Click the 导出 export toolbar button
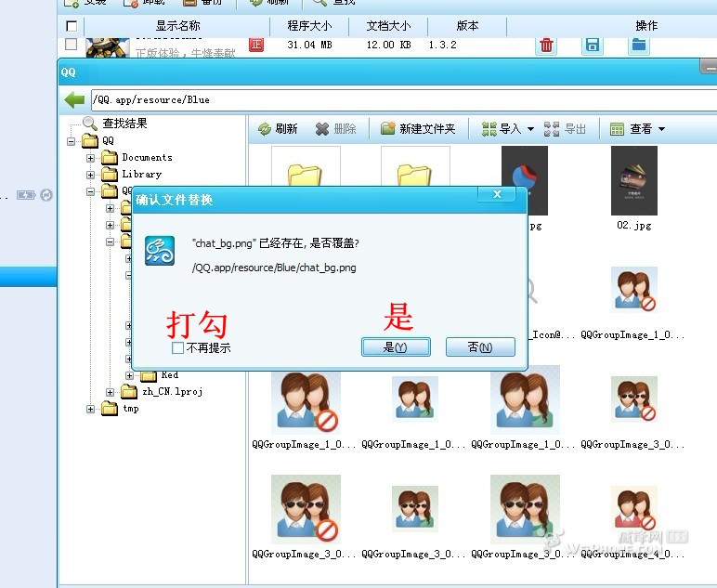This screenshot has height=588, width=717. 566,129
